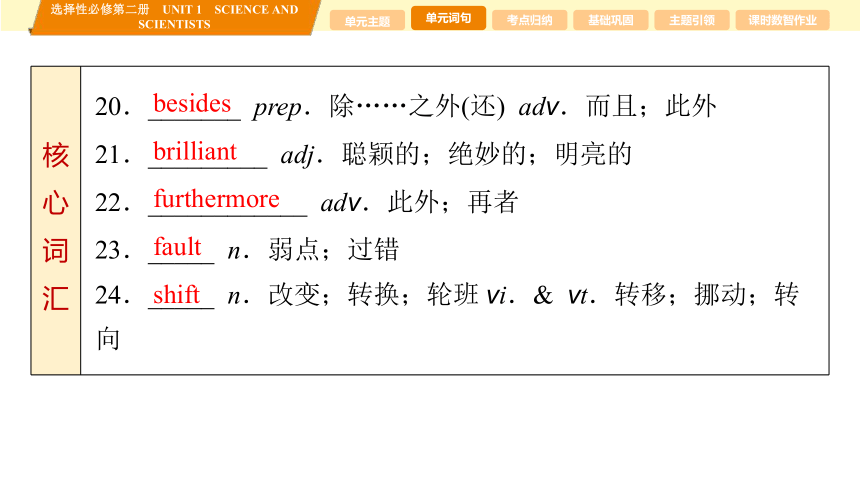The width and height of the screenshot is (860, 484).
Task: Open the 单元主题 tab
Action: coord(367,21)
